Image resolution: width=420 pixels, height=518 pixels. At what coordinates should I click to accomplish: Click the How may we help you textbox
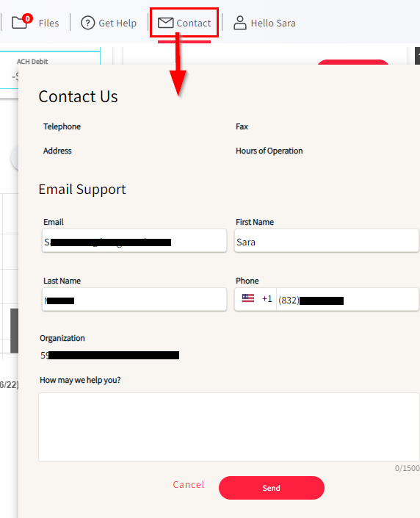pos(229,427)
